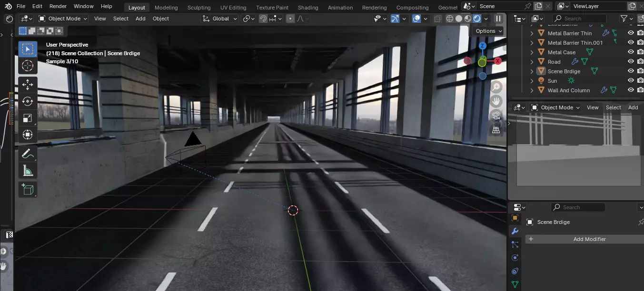Screen dimensions: 644x291
Task: Choose the Move tool
Action: coord(28,85)
